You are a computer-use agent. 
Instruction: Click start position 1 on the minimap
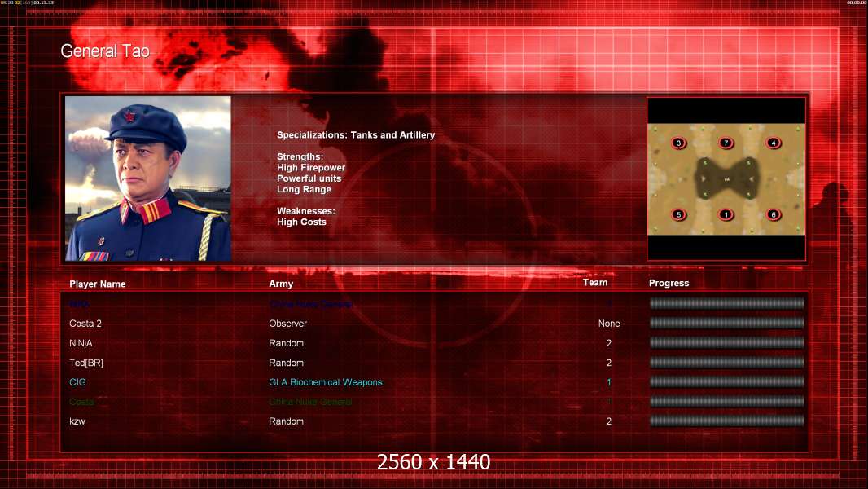tap(726, 214)
